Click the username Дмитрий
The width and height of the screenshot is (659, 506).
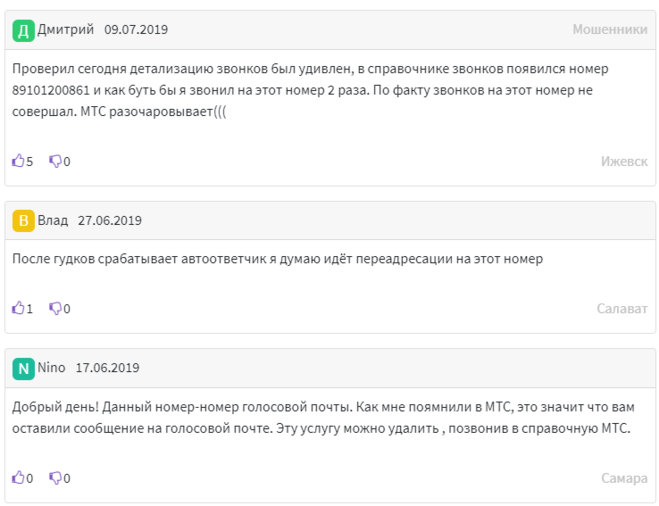pos(66,30)
